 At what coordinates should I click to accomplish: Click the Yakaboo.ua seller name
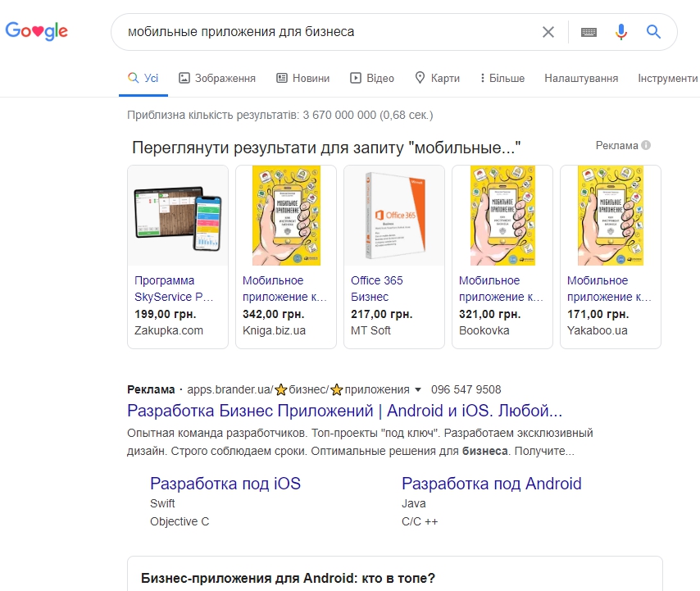click(x=598, y=330)
